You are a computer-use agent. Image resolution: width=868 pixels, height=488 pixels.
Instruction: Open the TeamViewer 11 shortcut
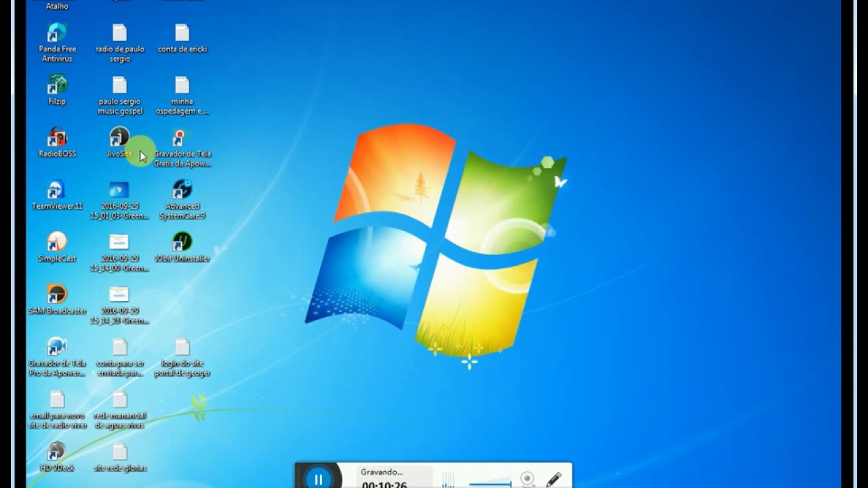coord(57,195)
